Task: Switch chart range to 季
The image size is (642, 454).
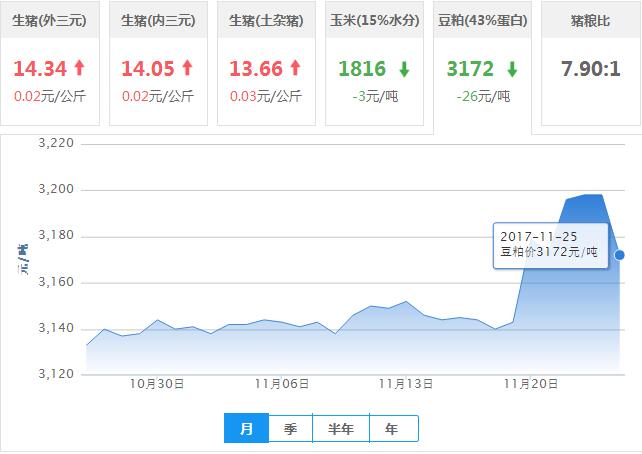Action: click(x=290, y=428)
